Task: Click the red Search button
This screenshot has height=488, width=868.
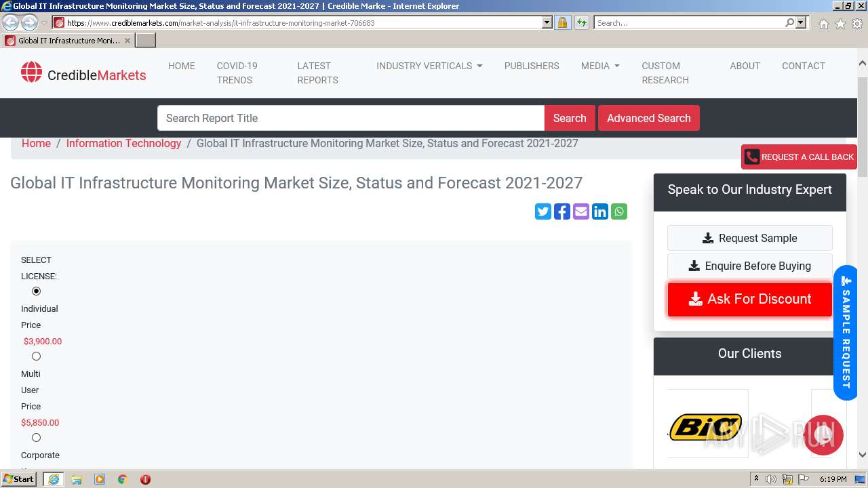Action: point(570,118)
